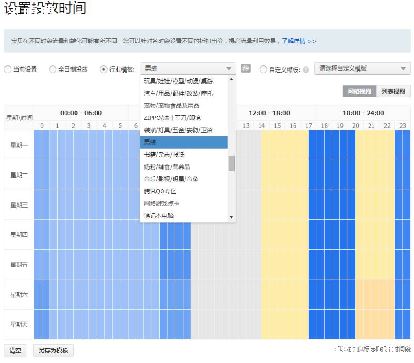
Task: Select the 办公设备/文具/耗材 list item
Action: click(x=184, y=179)
